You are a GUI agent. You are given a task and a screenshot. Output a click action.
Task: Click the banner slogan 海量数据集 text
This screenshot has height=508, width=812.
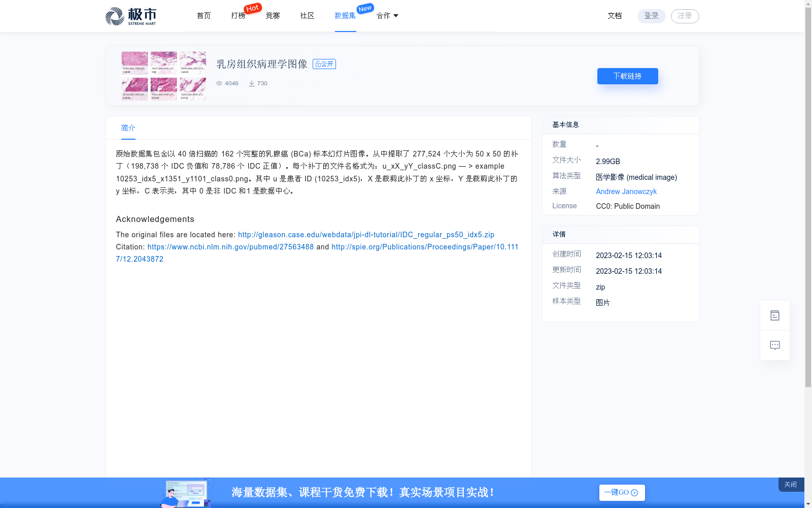363,492
